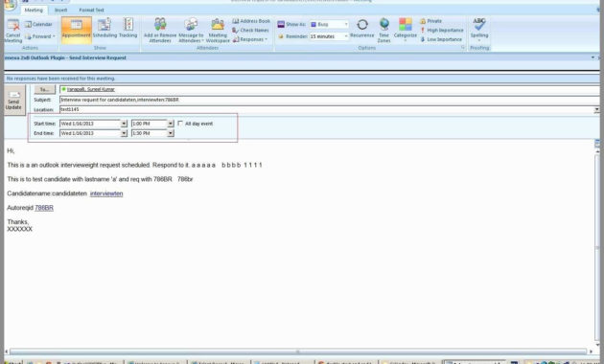
Task: Toggle Low Importance
Action: click(x=441, y=39)
